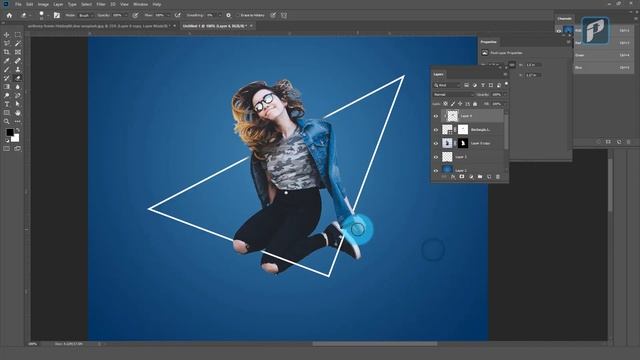
Task: Select the Pen tool
Action: tap(18, 95)
